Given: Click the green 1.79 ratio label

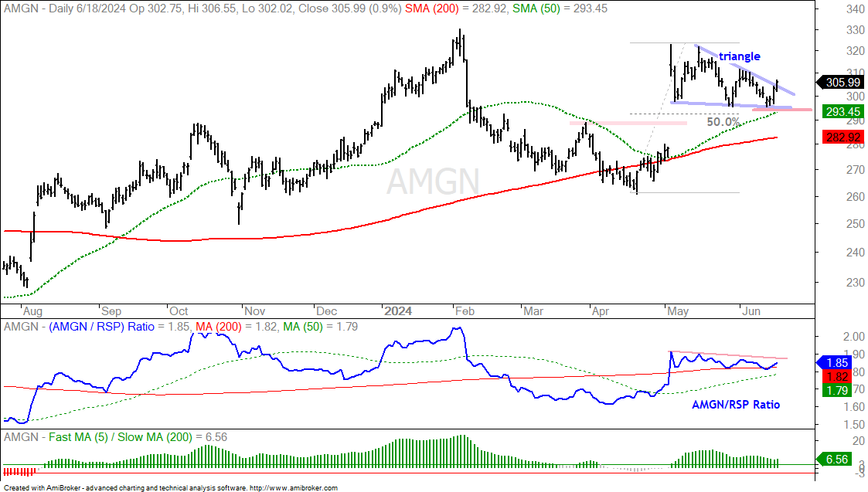Looking at the screenshot, I should [837, 391].
